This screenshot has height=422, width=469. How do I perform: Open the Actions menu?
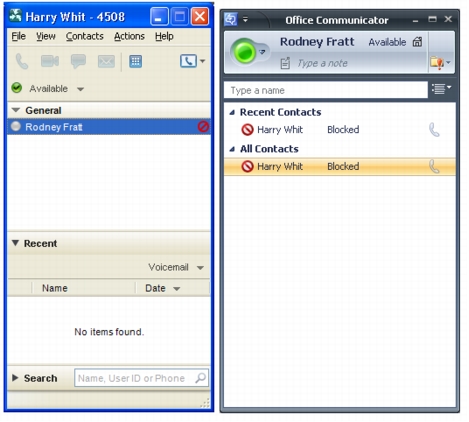pyautogui.click(x=129, y=36)
